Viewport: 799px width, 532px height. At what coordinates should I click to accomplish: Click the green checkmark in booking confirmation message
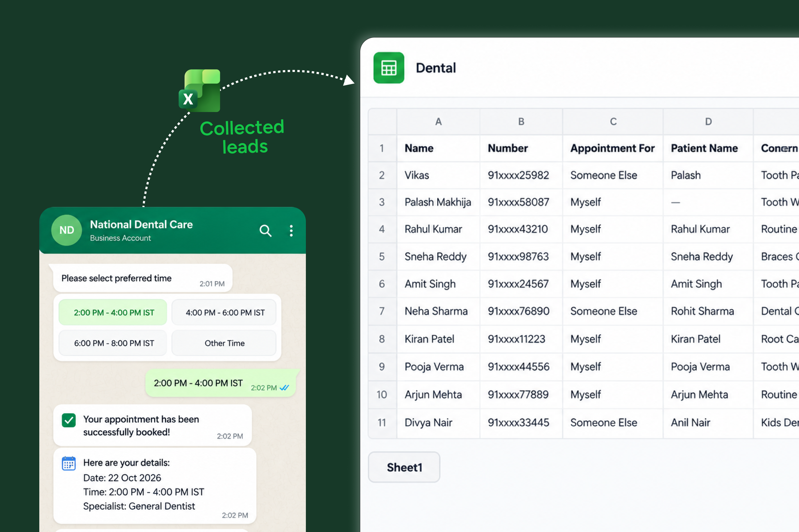click(69, 420)
